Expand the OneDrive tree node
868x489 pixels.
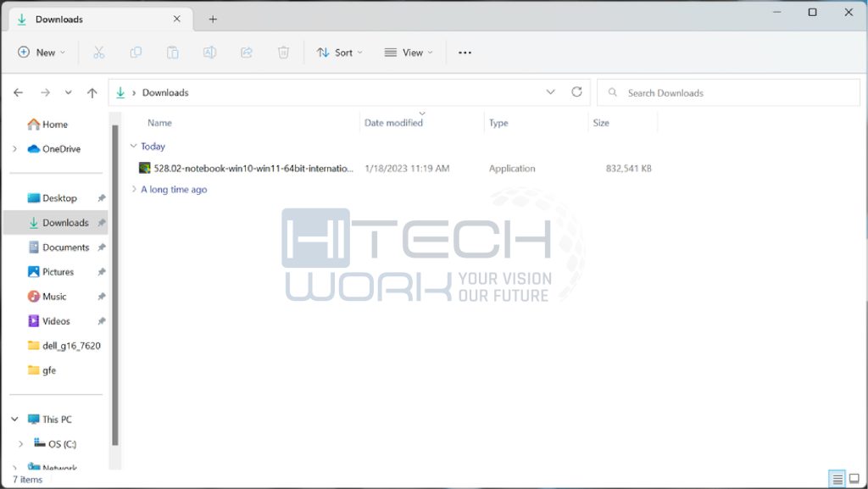15,149
